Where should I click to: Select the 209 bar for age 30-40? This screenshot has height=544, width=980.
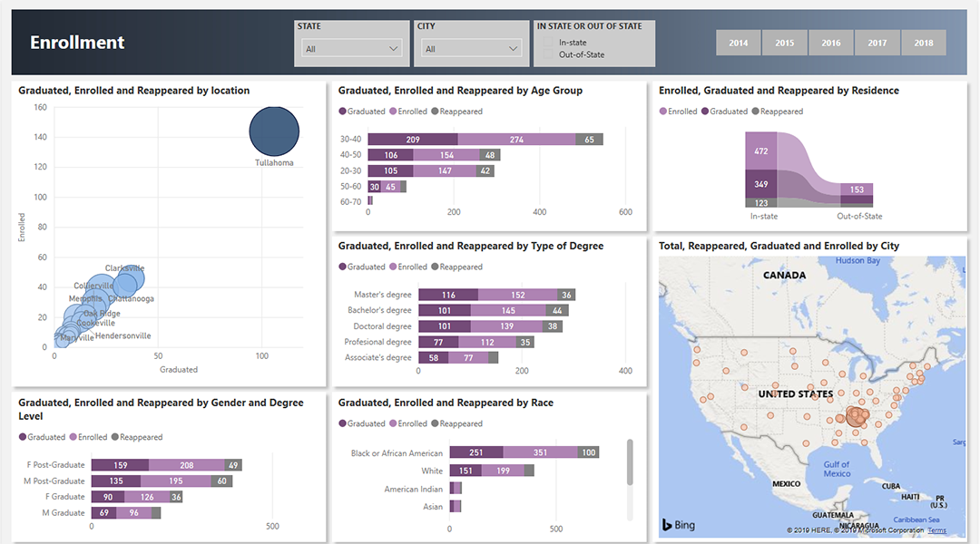[413, 140]
